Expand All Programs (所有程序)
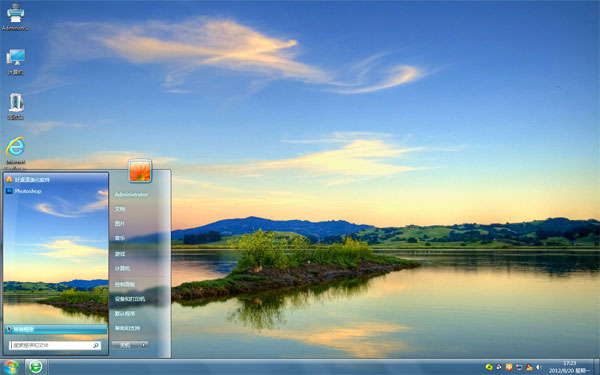This screenshot has width=600, height=375. coord(56,329)
